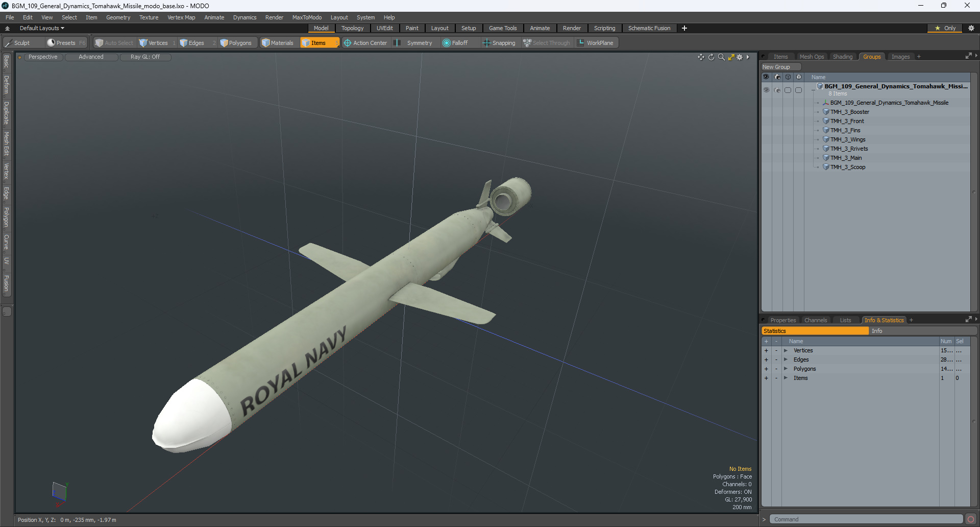Click the viewport zoom magnifier icon

pyautogui.click(x=721, y=57)
